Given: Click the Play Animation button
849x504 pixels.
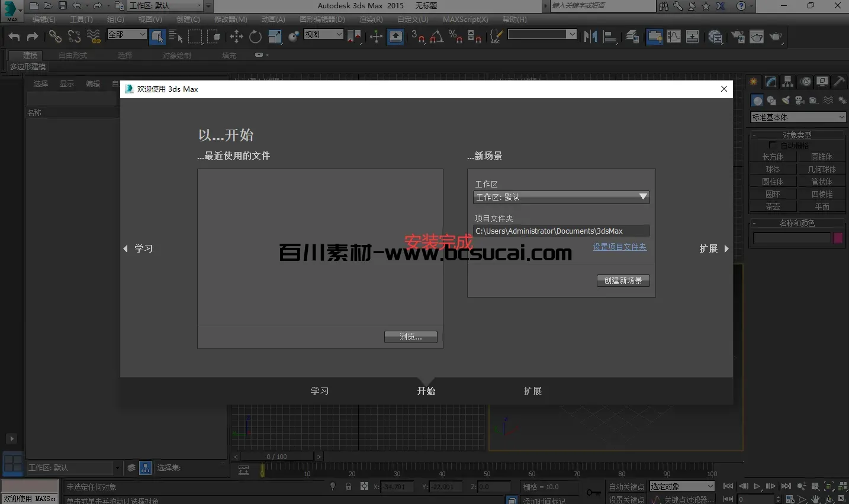Looking at the screenshot, I should [757, 486].
